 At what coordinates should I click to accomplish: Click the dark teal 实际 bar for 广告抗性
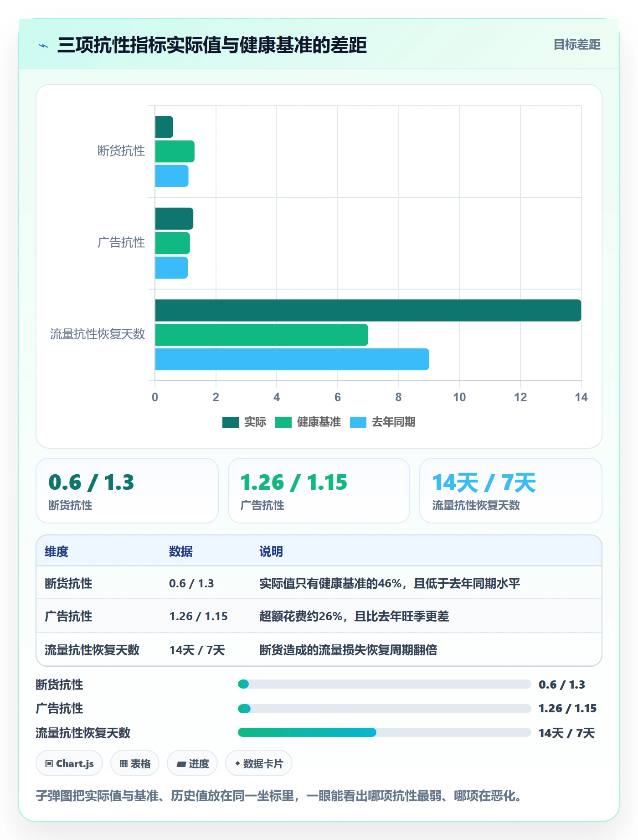coord(174,219)
